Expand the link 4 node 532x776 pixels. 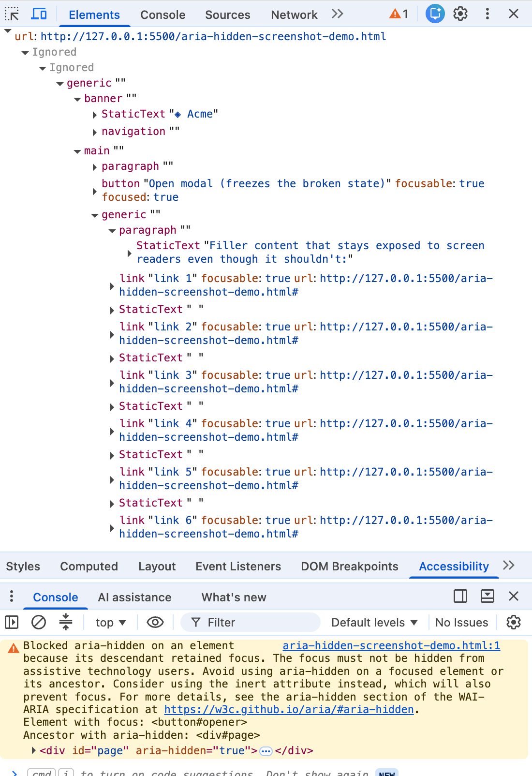click(x=112, y=431)
